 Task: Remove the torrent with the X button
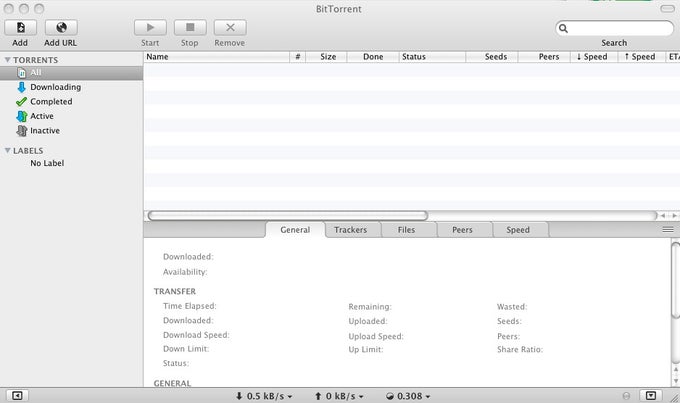point(230,28)
